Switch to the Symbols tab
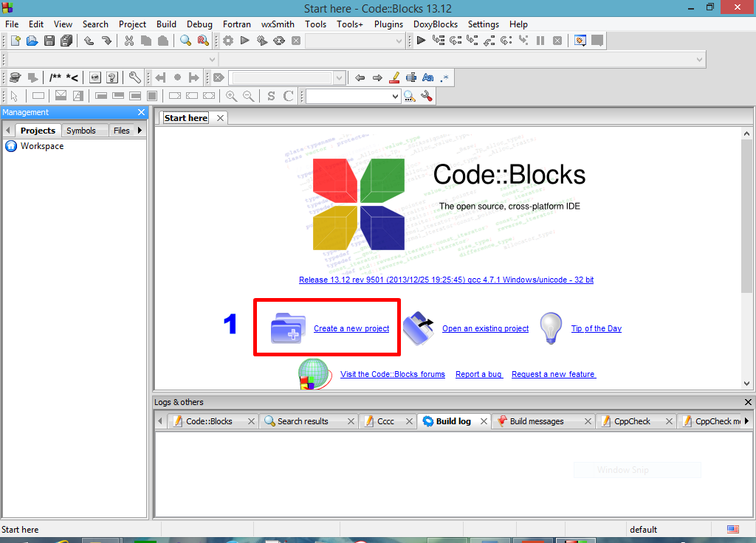Screen dimensions: 756x543 click(x=81, y=131)
